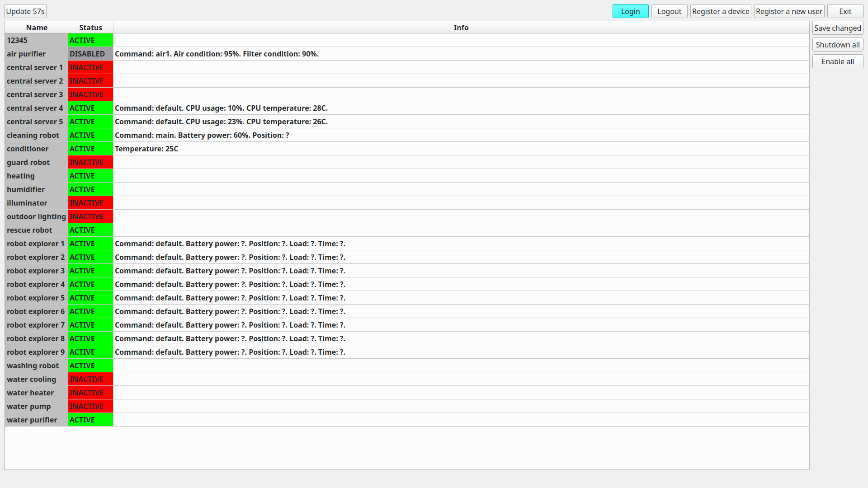Toggle central server 1 INACTIVE status
This screenshot has height=488, width=868.
90,67
